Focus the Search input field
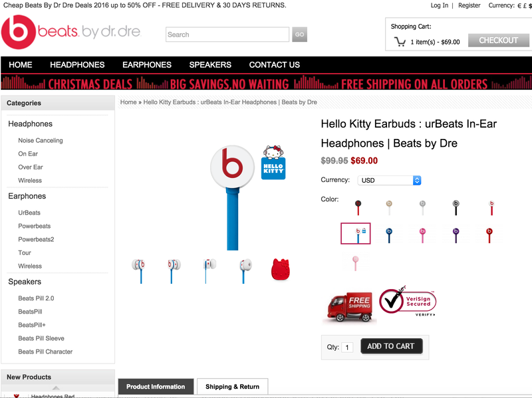This screenshot has height=398, width=532. click(x=227, y=35)
